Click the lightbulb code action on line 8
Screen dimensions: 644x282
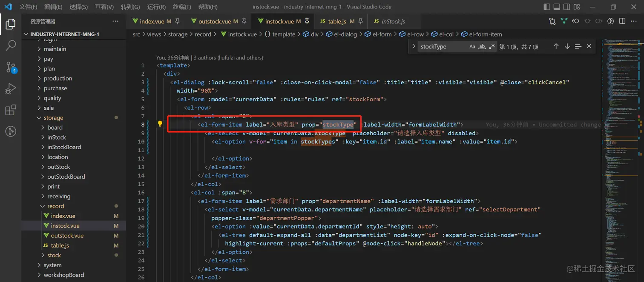[160, 124]
